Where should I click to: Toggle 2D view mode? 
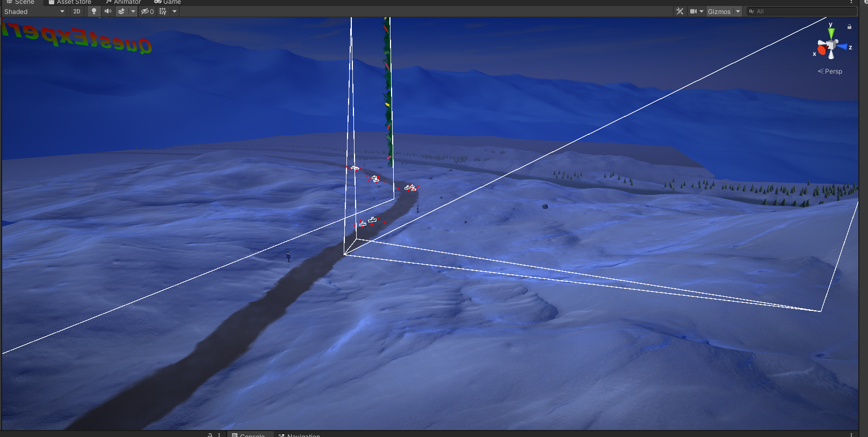(77, 11)
